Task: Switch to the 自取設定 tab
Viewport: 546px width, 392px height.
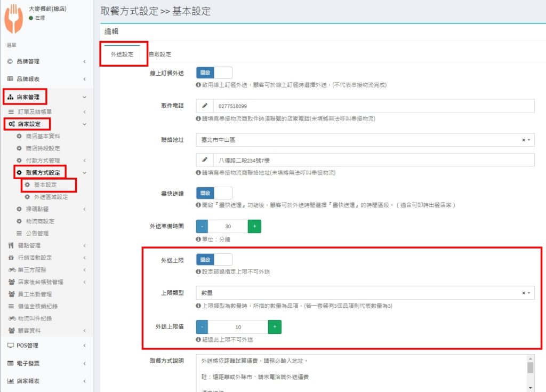Action: point(160,54)
